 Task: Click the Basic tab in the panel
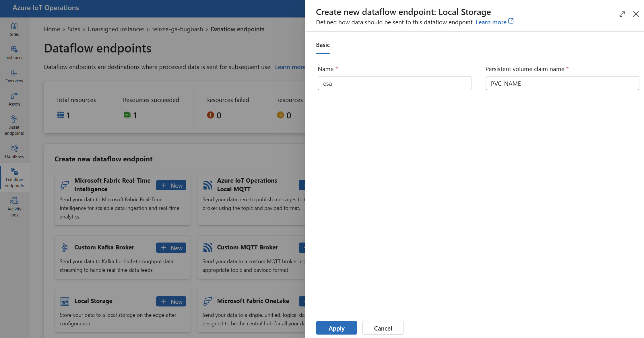point(322,45)
